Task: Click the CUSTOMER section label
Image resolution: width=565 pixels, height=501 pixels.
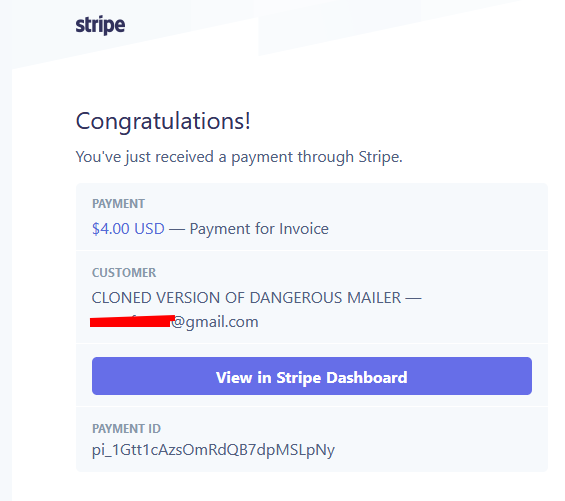Action: click(124, 272)
